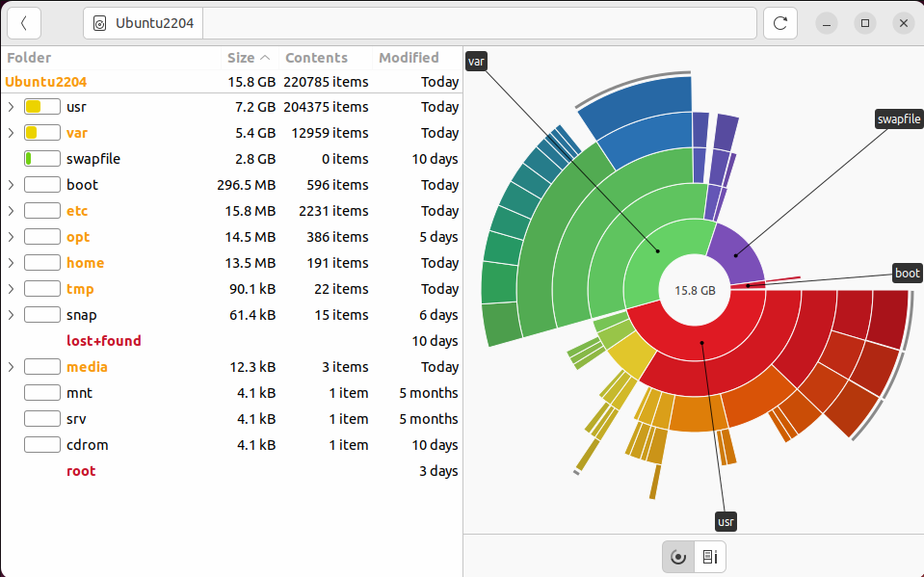The image size is (924, 577).
Task: Click the Ubuntu2204 path bar button
Action: [144, 23]
